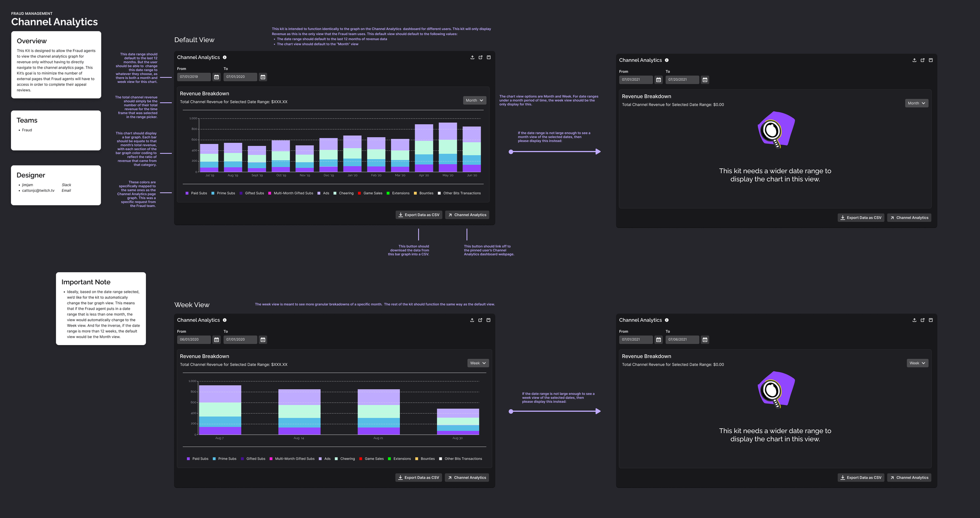The height and width of the screenshot is (518, 980).
Task: Open the external link icon atop the Default View card
Action: pos(481,57)
